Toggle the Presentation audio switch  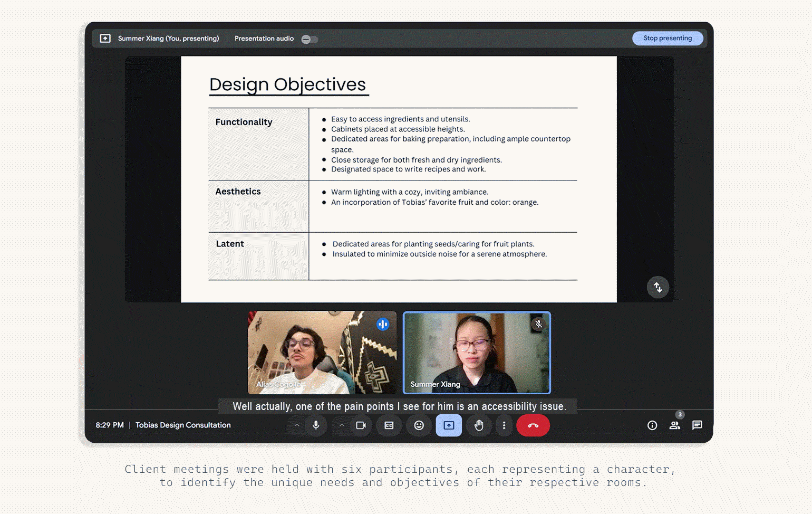310,39
